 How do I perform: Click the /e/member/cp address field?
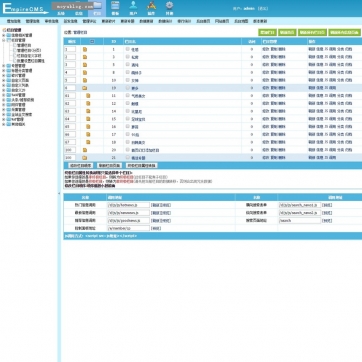128,228
